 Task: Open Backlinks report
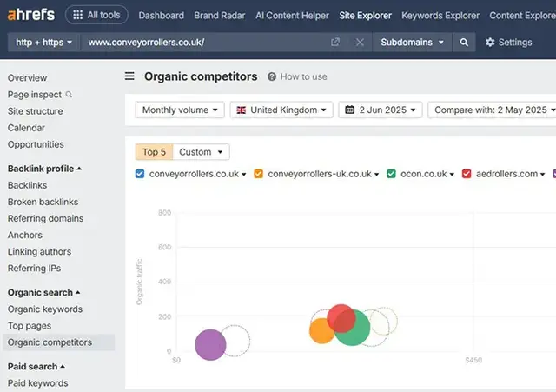point(27,185)
